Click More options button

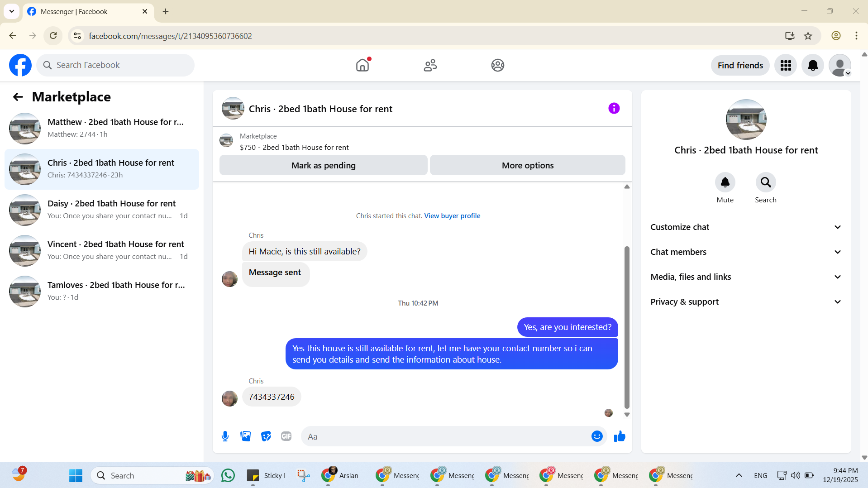pos(527,165)
